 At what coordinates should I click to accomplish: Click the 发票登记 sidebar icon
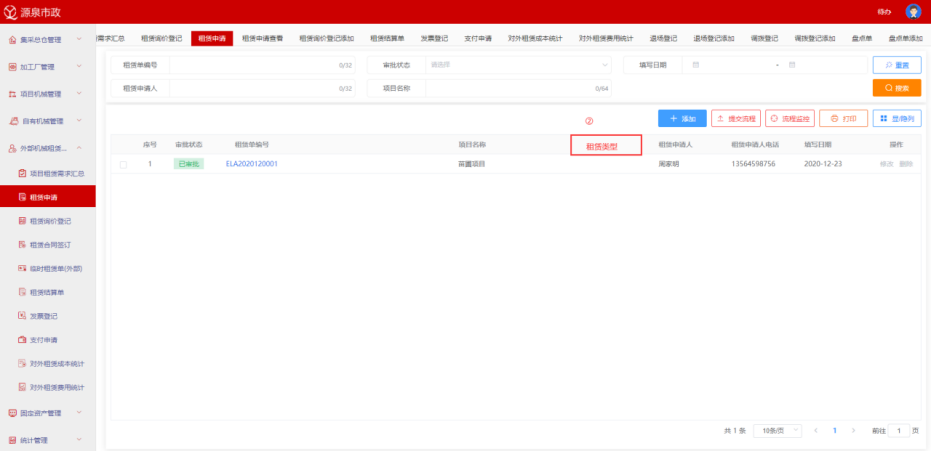click(x=21, y=316)
